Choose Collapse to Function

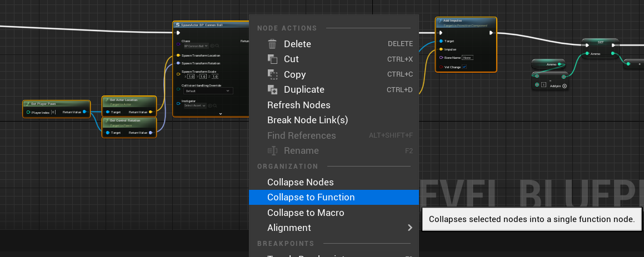pyautogui.click(x=333, y=197)
